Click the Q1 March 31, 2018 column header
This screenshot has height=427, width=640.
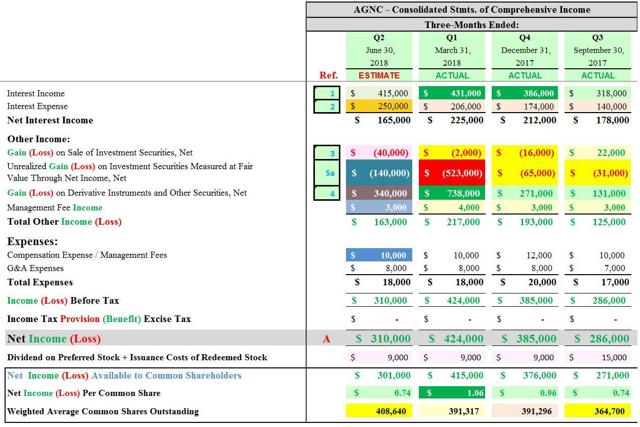pos(452,50)
